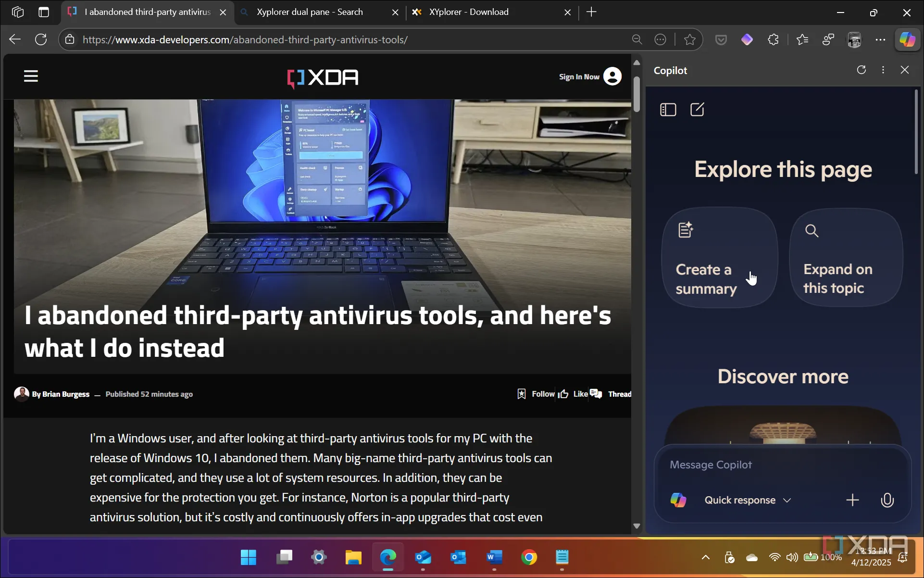Screen dimensions: 924x578
Task: Launch Chrome from the taskbar
Action: tap(529, 557)
